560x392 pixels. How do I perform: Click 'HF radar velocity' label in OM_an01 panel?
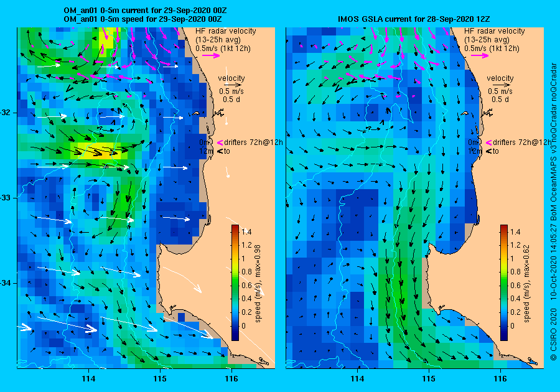[x=226, y=31]
